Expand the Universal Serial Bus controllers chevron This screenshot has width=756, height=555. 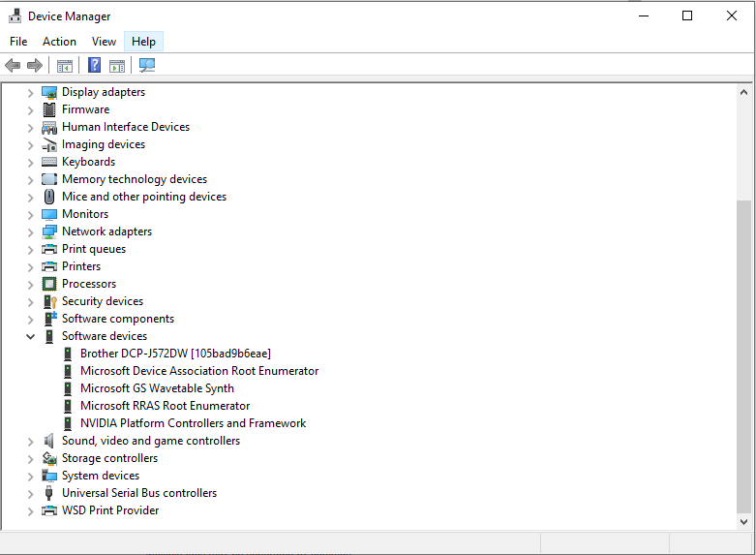30,494
